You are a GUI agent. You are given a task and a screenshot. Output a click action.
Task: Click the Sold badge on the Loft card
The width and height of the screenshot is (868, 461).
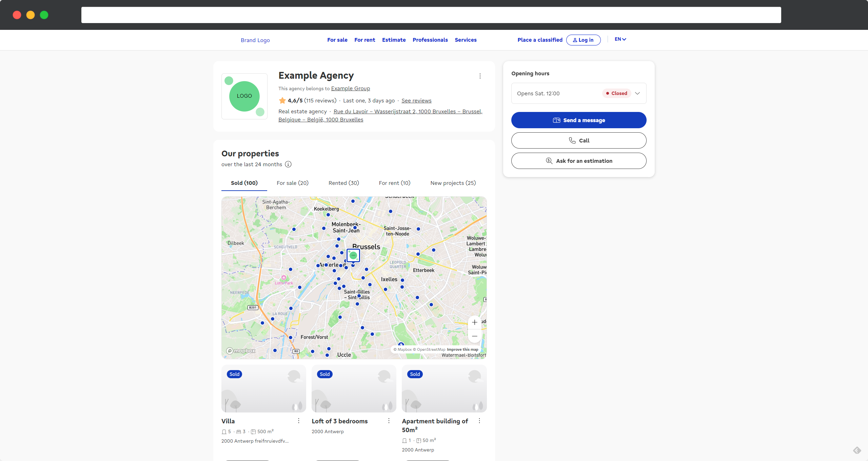pos(325,374)
